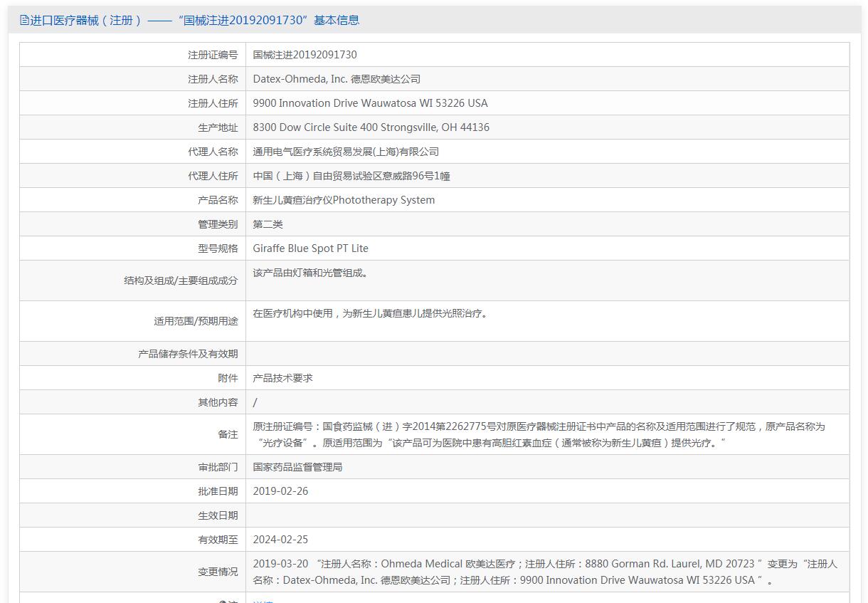The image size is (868, 603).
Task: Click intended use text 在医疗机构中使用,为新生儿黄疸患儿提供光照治疗。
Action: tap(372, 313)
